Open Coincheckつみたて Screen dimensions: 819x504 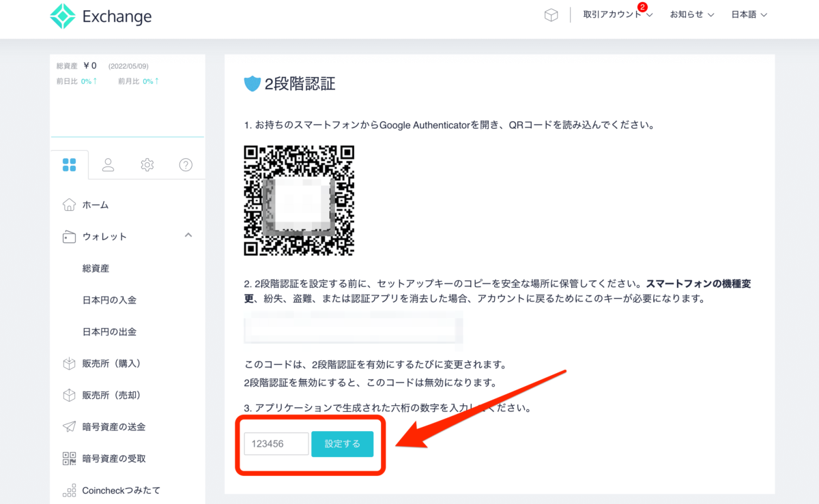pyautogui.click(x=121, y=490)
